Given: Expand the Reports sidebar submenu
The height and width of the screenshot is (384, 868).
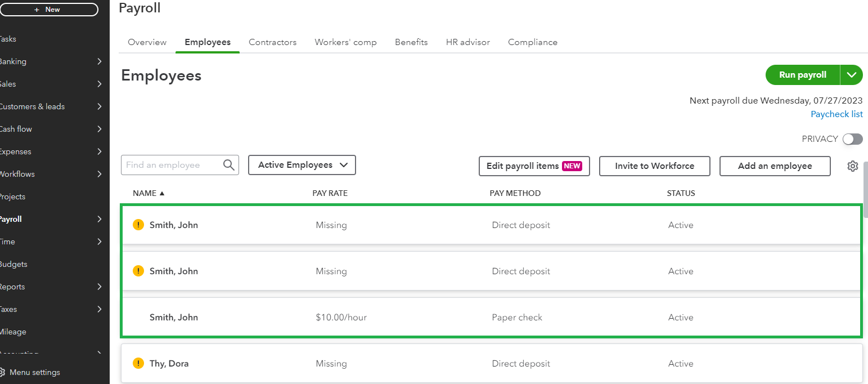Looking at the screenshot, I should [99, 287].
